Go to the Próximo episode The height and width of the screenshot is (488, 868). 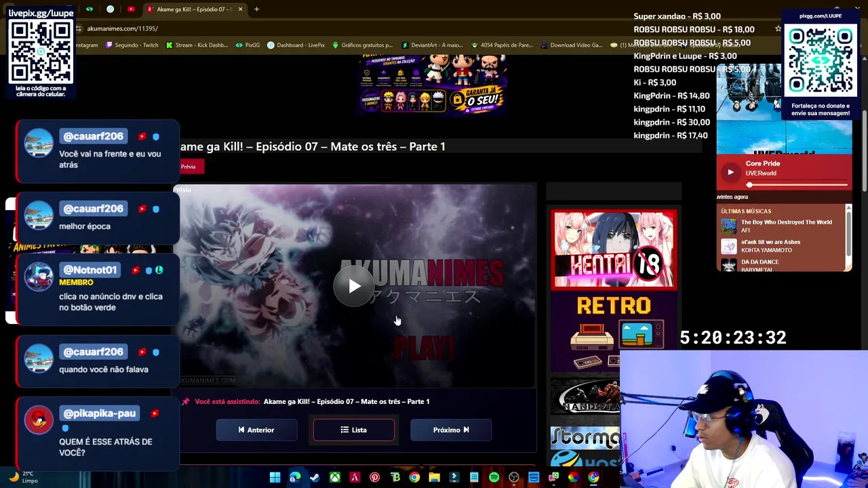[451, 430]
